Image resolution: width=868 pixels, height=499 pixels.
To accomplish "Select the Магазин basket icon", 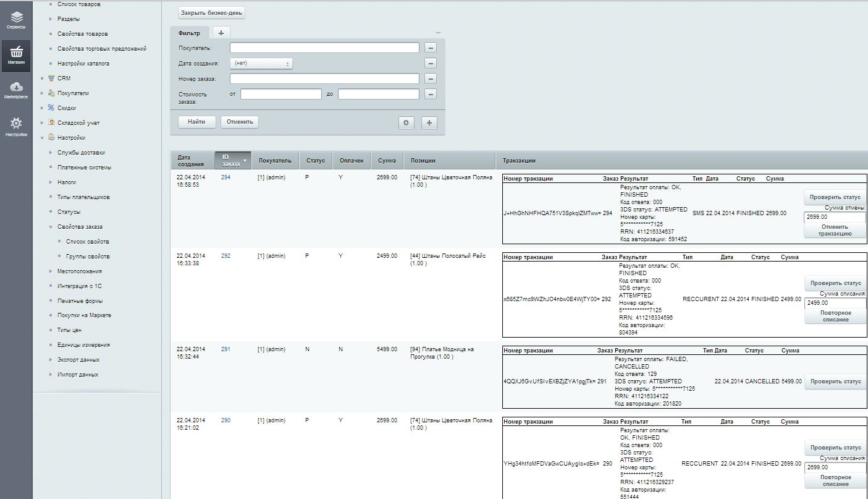I will click(16, 54).
